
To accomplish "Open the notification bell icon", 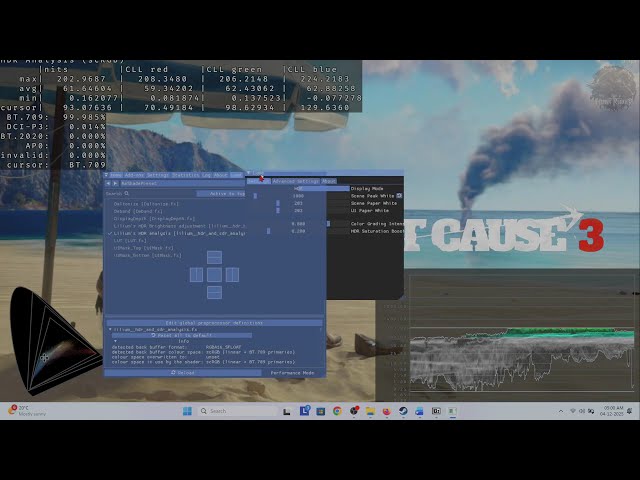I will 631,411.
